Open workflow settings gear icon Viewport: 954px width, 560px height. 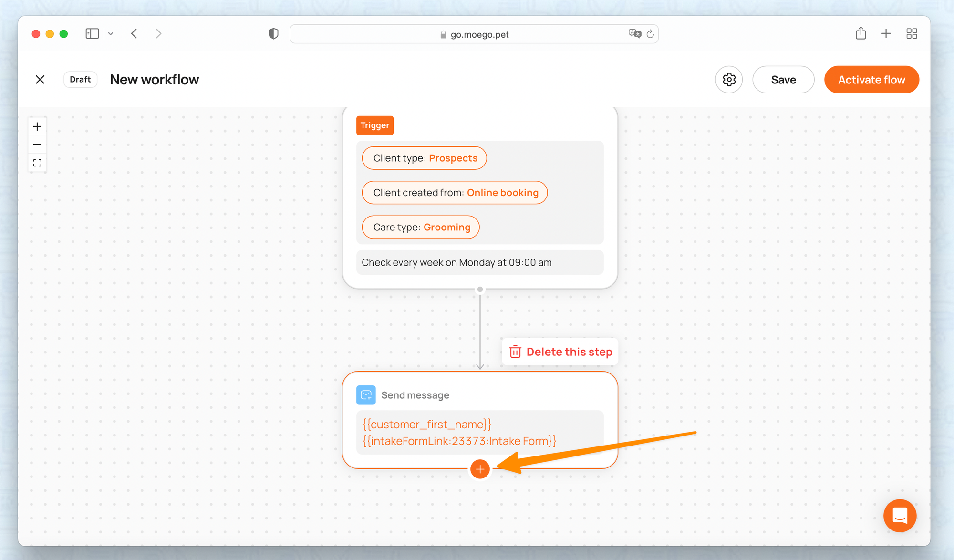click(x=729, y=80)
